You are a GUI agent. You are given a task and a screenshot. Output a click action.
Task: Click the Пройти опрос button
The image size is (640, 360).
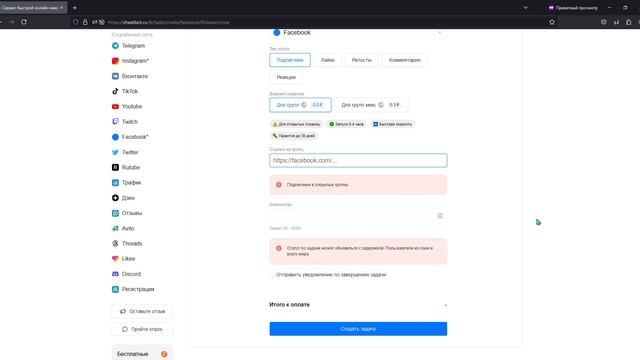(x=142, y=329)
